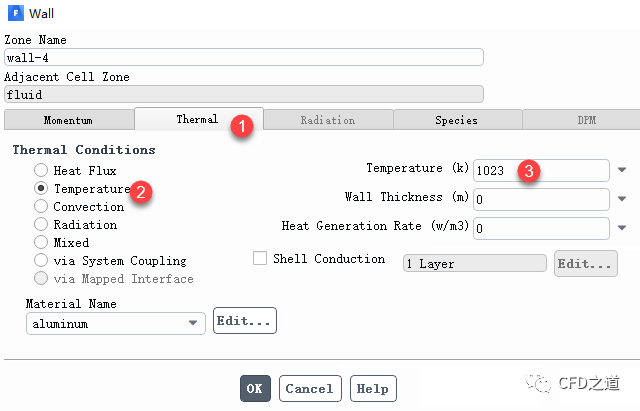Screen dimensions: 640x411
Task: Open the Help button
Action: 372,388
